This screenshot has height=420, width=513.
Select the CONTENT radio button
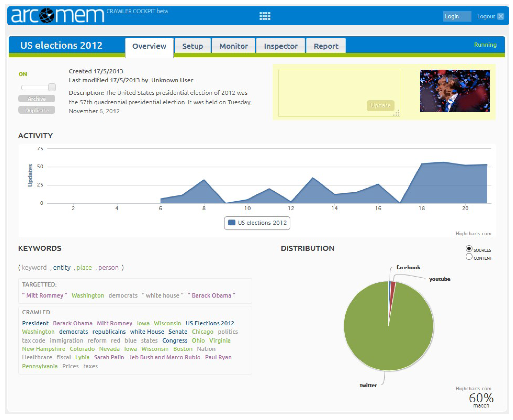469,257
